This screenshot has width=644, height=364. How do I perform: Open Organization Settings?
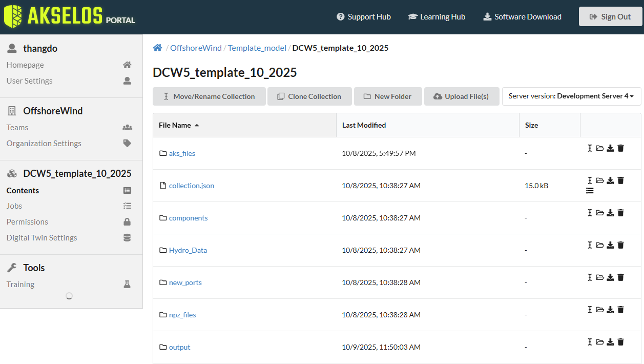pyautogui.click(x=44, y=144)
